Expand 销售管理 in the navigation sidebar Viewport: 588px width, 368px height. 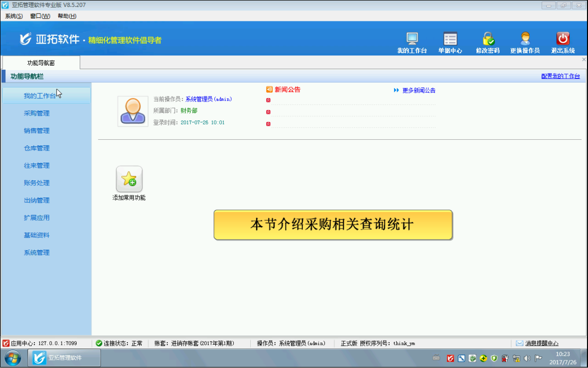click(37, 131)
